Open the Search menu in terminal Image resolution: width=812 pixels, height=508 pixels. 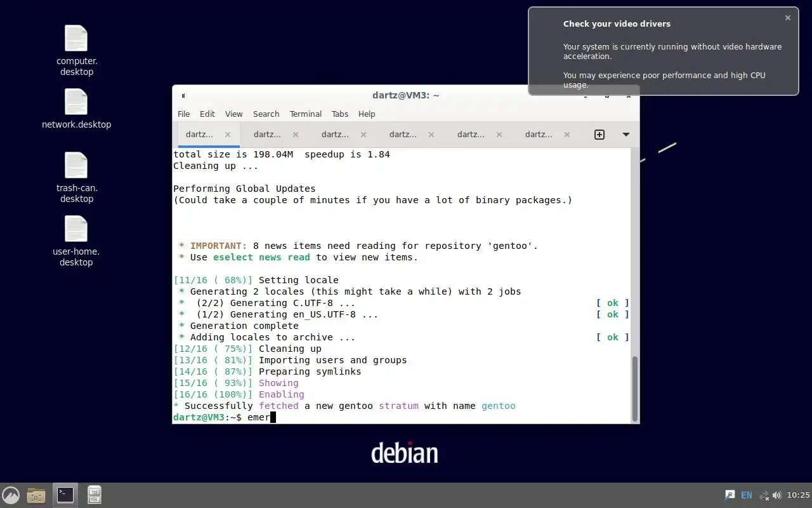266,114
